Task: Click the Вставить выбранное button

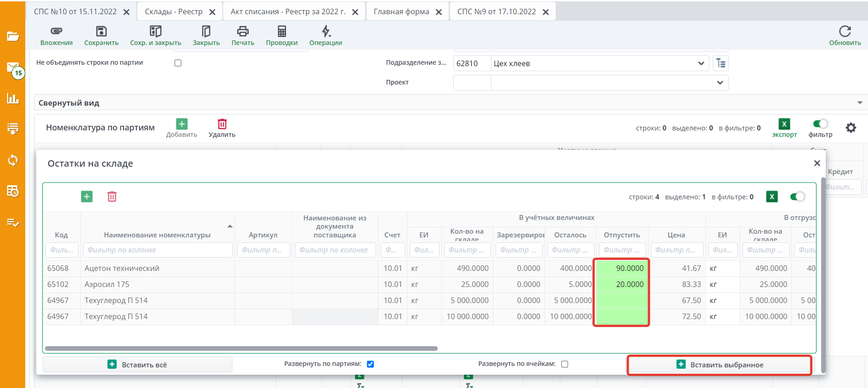Action: pyautogui.click(x=719, y=365)
